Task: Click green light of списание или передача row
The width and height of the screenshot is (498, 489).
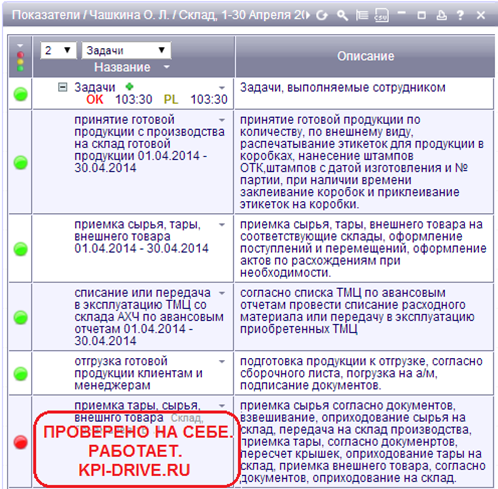Action: click(x=20, y=317)
